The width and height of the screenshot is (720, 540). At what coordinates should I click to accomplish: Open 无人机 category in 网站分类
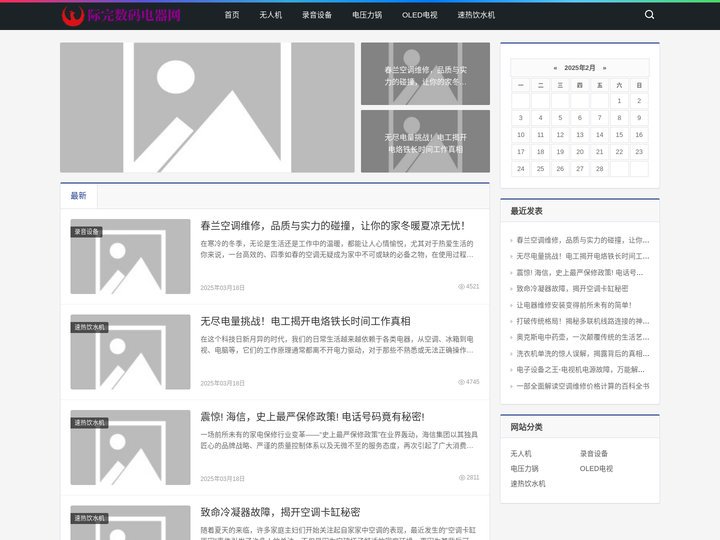click(x=521, y=454)
